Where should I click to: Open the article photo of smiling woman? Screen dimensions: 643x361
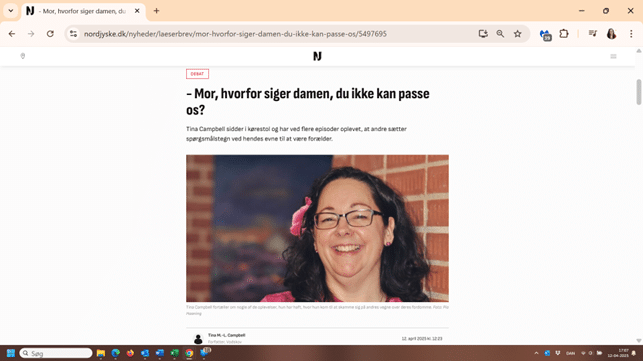pos(317,228)
